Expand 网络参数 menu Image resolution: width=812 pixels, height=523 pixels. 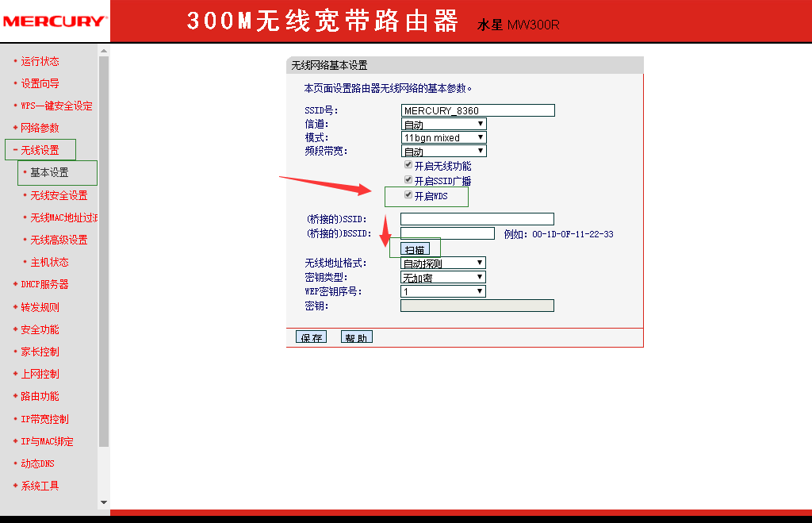(40, 128)
